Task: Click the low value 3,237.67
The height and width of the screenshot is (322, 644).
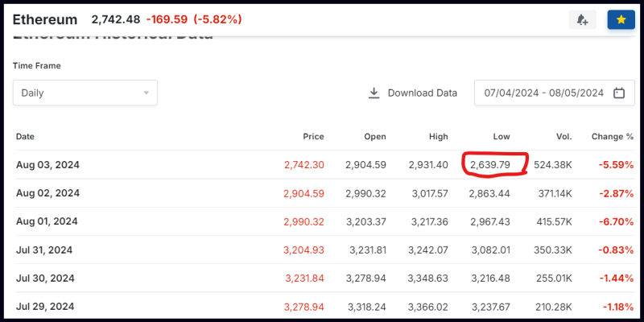Action: [491, 307]
